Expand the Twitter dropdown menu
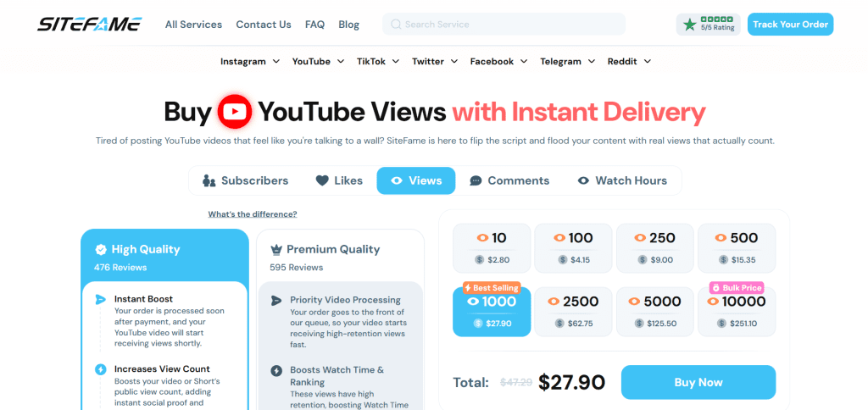Screen dimensions: 868x410 pyautogui.click(x=435, y=62)
